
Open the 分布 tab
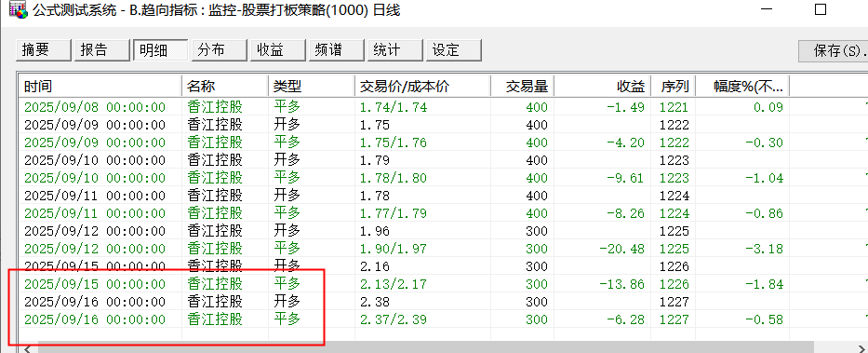coord(220,50)
